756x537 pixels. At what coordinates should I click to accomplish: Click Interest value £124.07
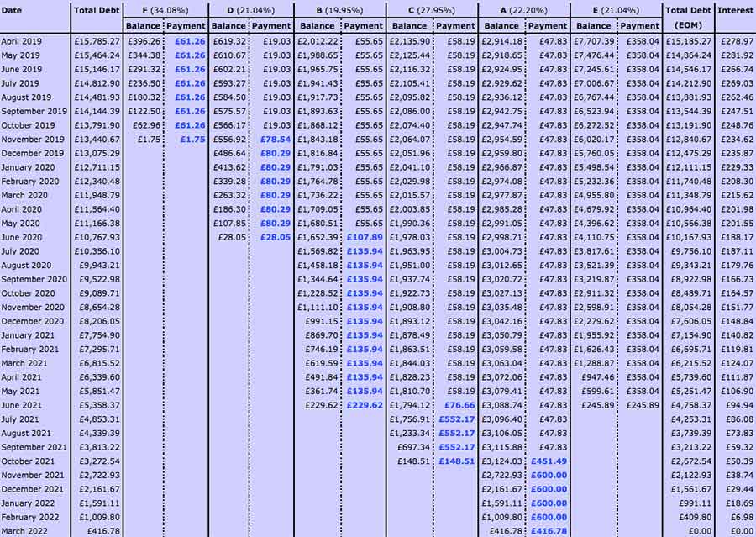tap(737, 363)
